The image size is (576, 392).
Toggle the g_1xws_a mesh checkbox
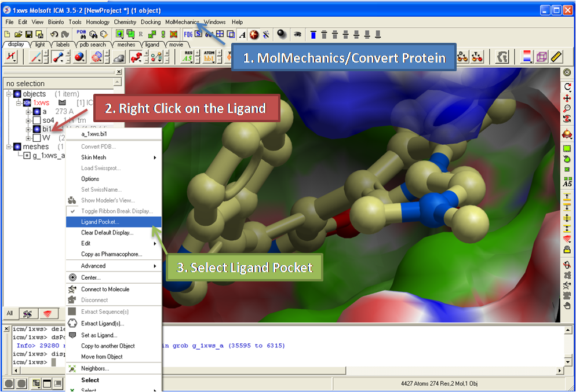[x=27, y=156]
